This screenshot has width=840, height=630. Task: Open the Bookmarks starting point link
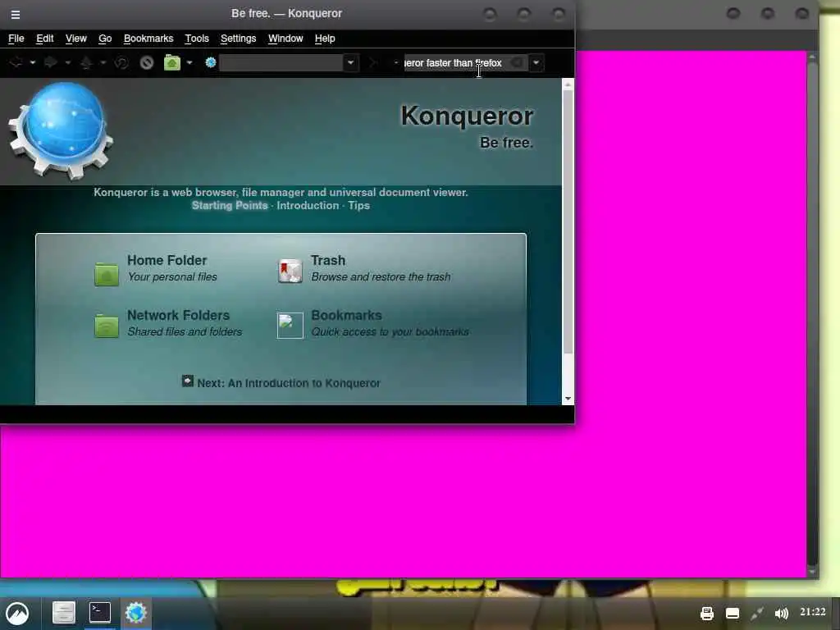coord(347,316)
